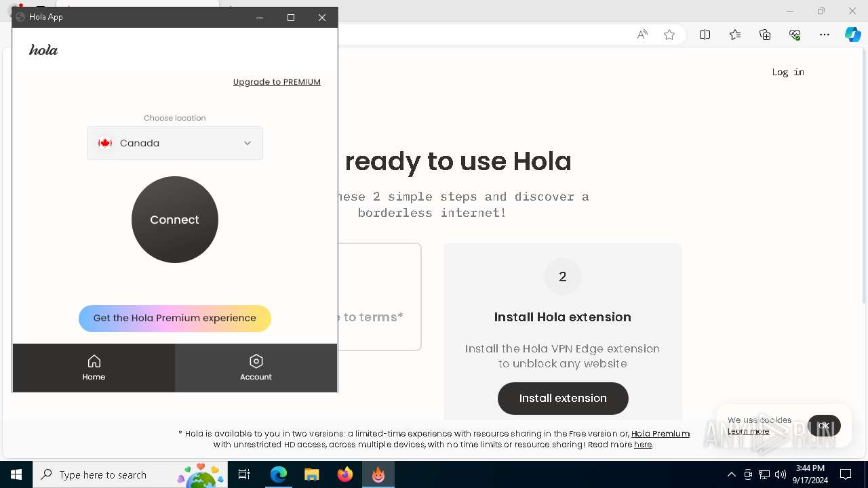Click the 'here' link in footnote
Screen dimensions: 868x488
(643, 445)
